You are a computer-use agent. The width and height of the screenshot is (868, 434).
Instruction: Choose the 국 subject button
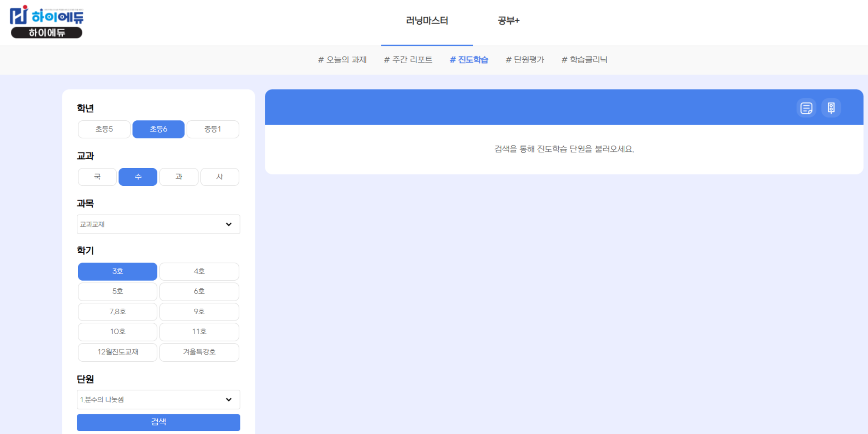click(x=97, y=177)
